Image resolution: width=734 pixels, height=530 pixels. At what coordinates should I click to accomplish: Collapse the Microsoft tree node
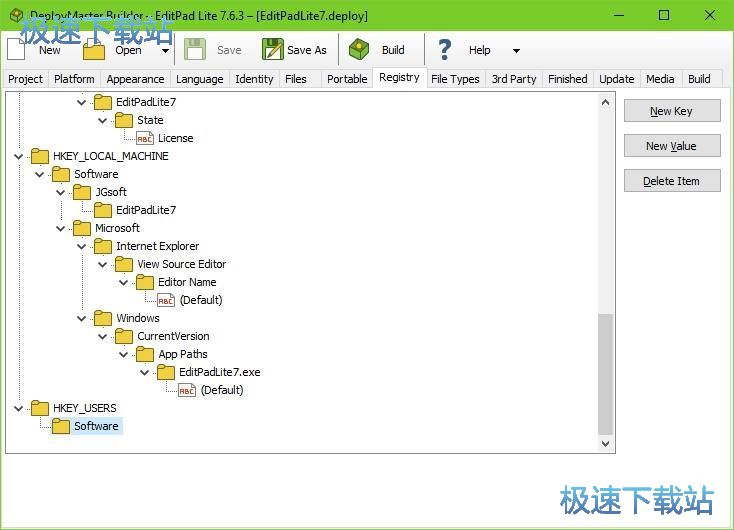pyautogui.click(x=60, y=228)
